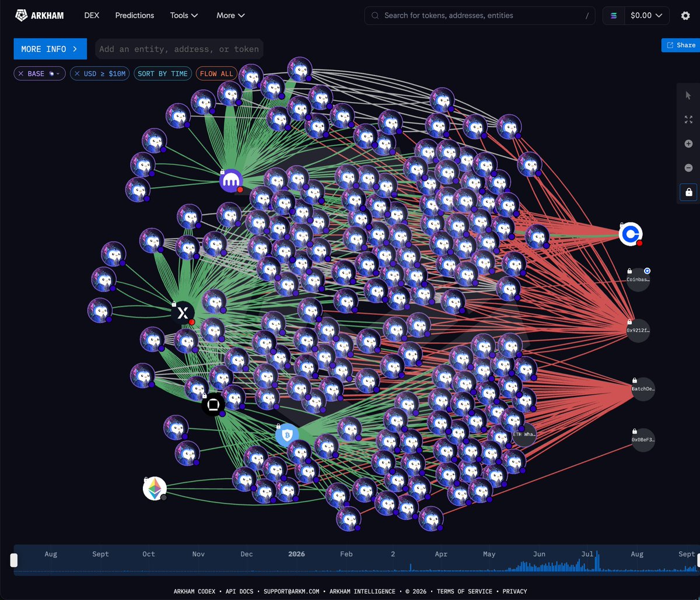Click the left timeline range handle
700x600 pixels.
[x=14, y=560]
